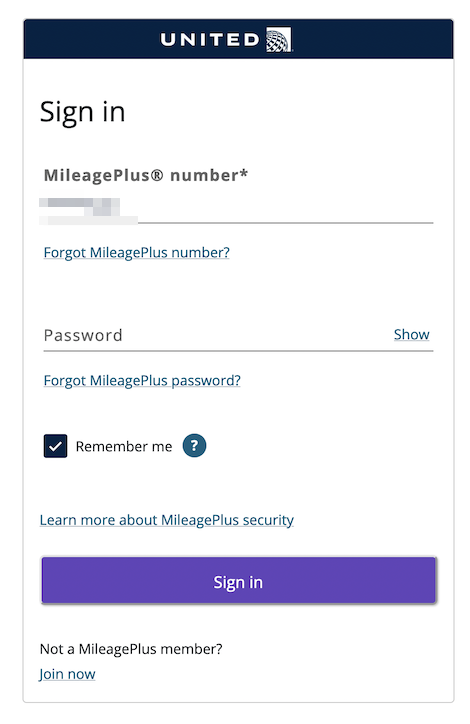
Task: Click the checkmark inside the Remember me box
Action: point(55,446)
